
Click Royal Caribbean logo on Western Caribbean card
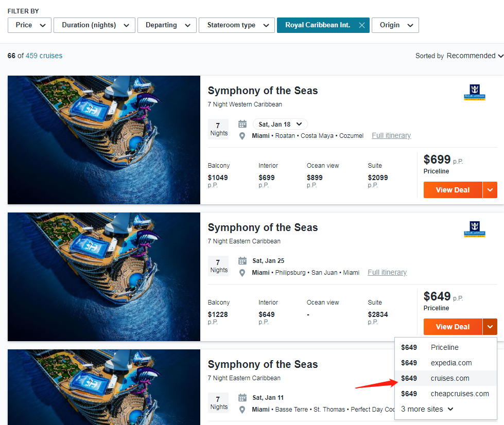pyautogui.click(x=475, y=92)
